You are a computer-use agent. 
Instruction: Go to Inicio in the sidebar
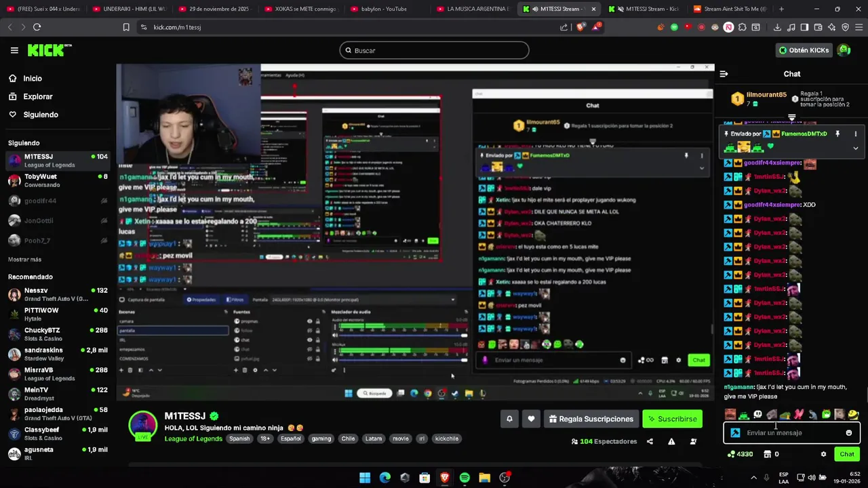point(25,79)
